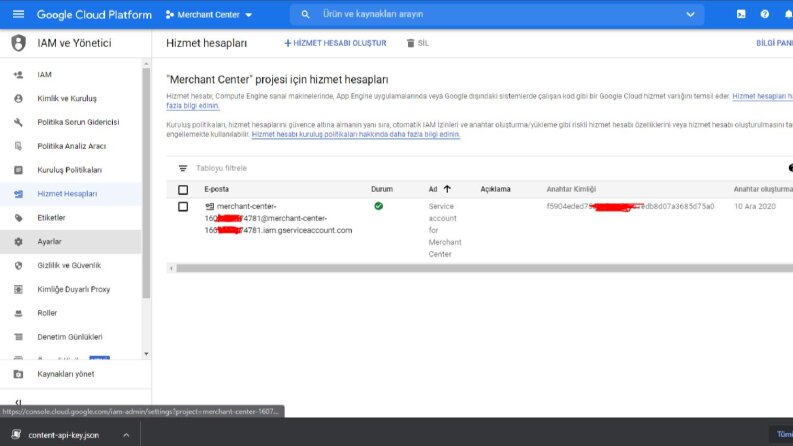Open Denetim Günlükleri
The width and height of the screenshot is (793, 446).
pos(70,337)
